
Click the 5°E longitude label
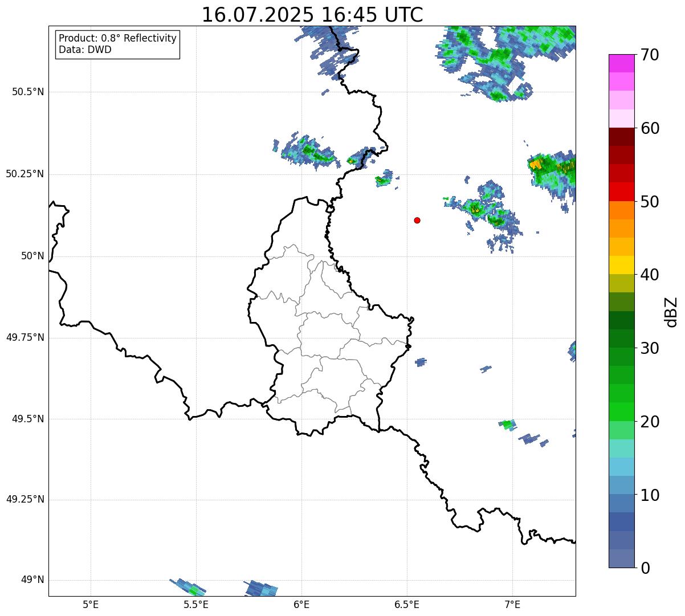[91, 604]
